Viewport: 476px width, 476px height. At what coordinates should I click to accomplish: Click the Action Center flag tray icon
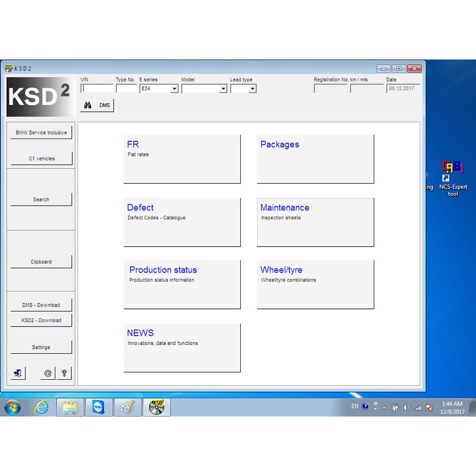[429, 408]
